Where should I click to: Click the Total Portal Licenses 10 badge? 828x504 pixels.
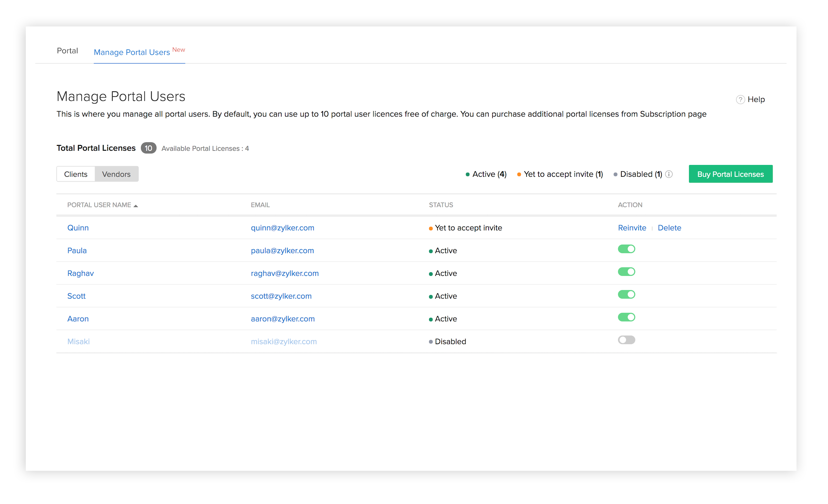[x=148, y=148]
